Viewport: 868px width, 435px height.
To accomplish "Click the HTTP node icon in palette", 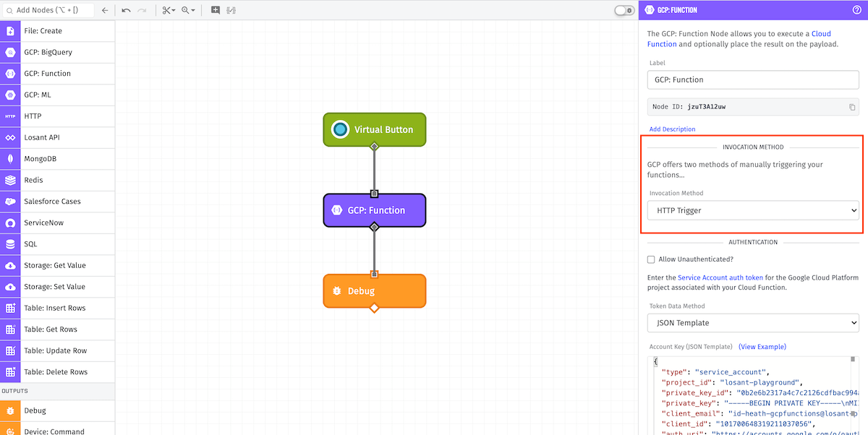I will [x=10, y=116].
